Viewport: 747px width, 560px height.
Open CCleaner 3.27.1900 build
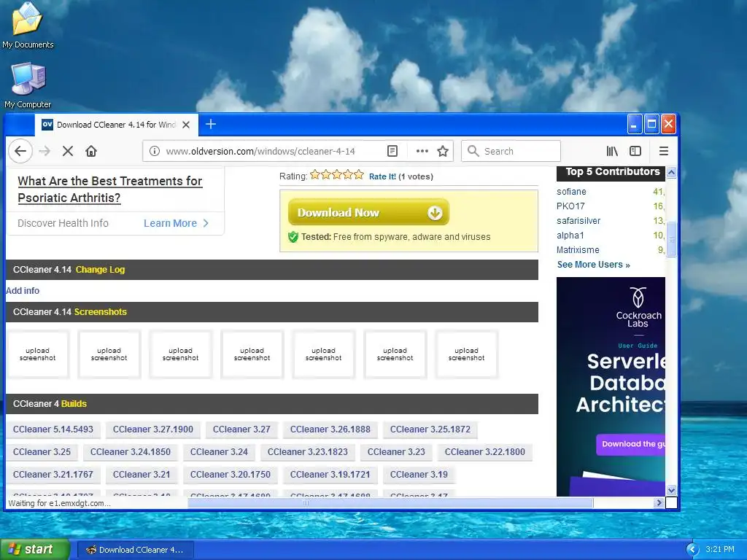pos(153,429)
